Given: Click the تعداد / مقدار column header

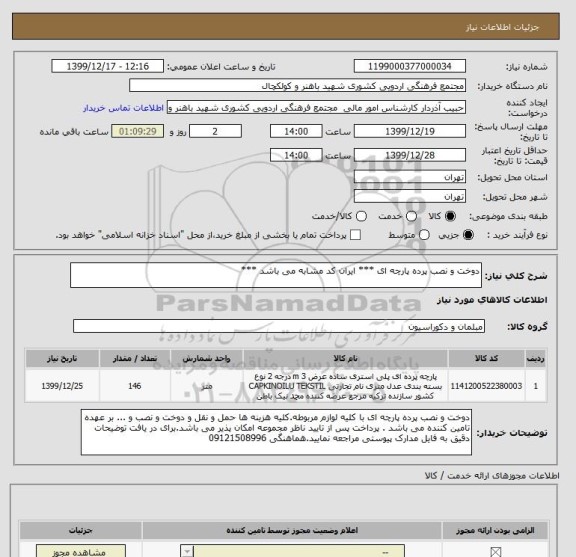Looking at the screenshot, I should click(x=134, y=359).
